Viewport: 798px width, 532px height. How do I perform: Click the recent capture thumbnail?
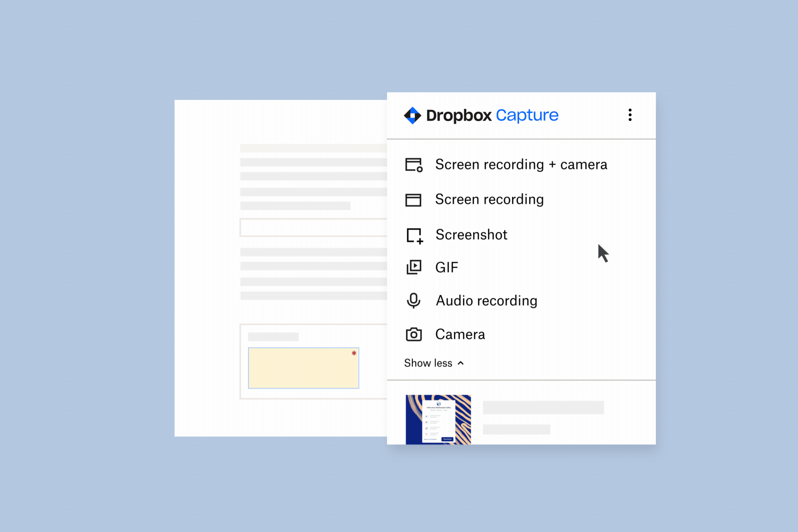[439, 415]
